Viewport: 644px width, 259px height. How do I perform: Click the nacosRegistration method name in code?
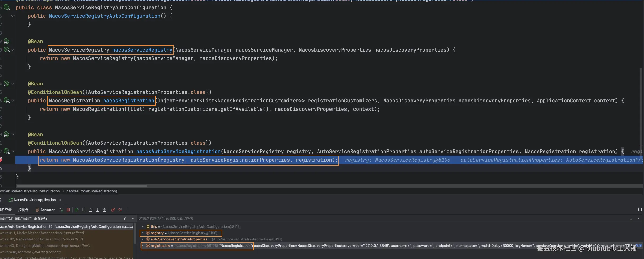[x=129, y=101]
